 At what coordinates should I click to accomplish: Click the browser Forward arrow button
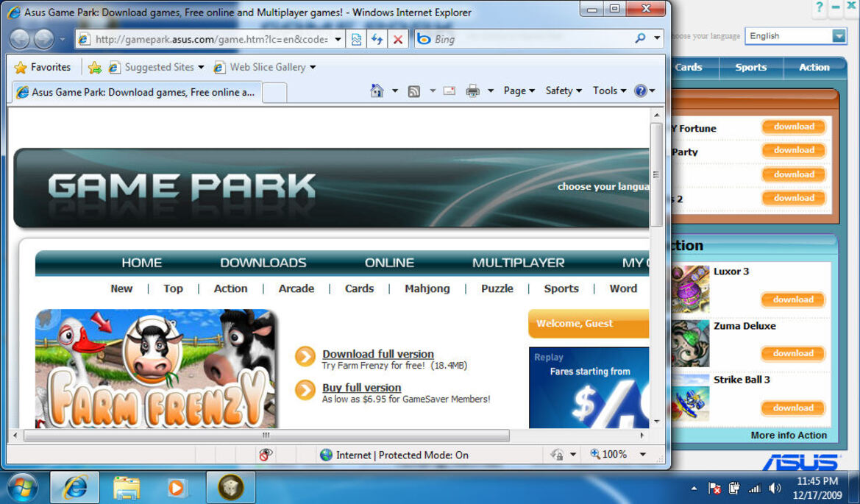click(44, 39)
